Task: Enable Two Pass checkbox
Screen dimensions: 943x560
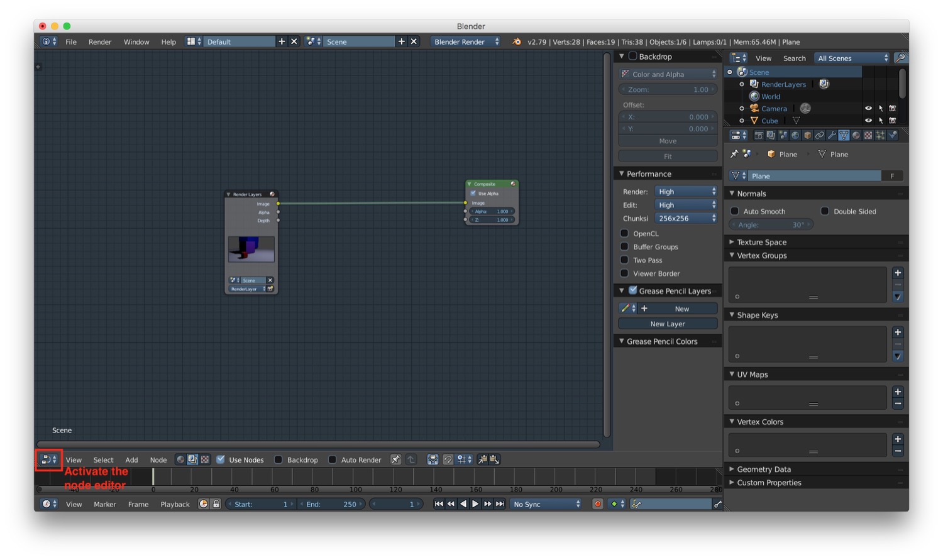Action: (624, 260)
